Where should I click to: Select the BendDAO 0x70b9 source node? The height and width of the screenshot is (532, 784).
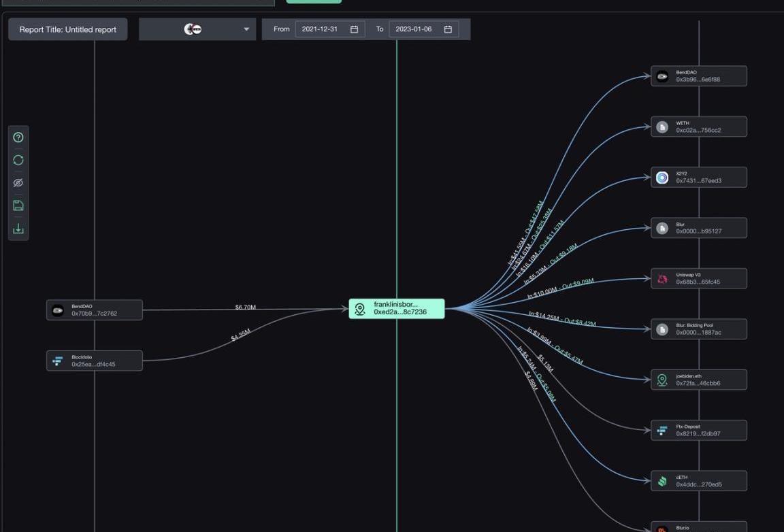point(95,310)
